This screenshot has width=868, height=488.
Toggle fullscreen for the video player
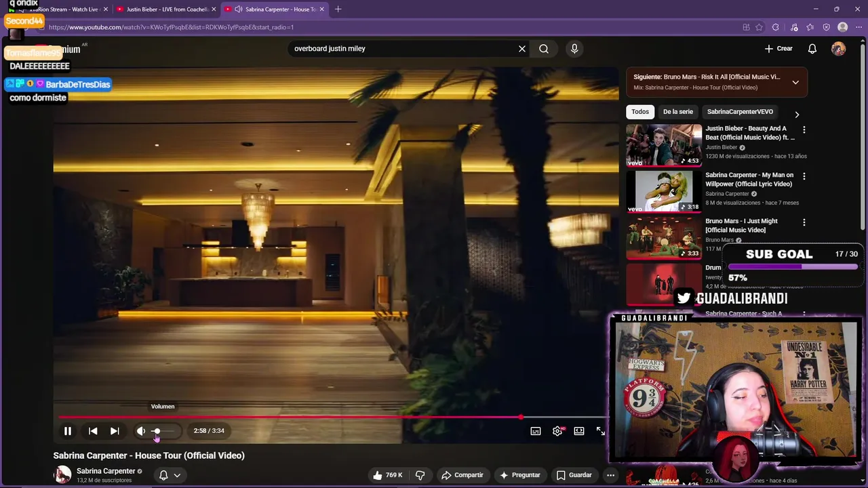click(601, 431)
